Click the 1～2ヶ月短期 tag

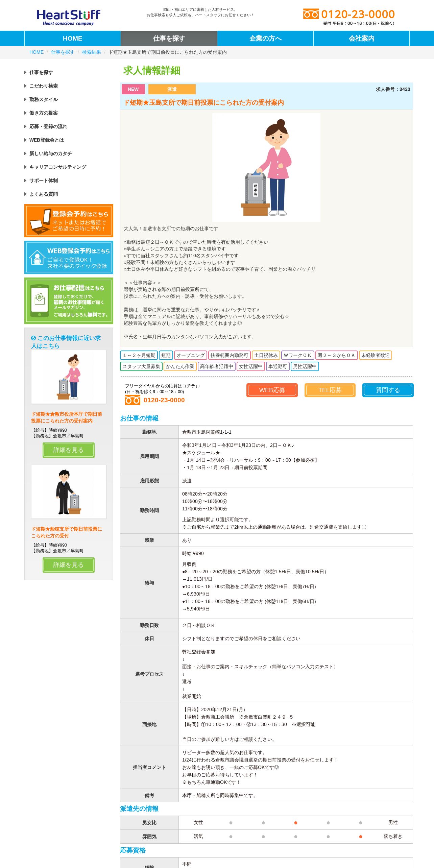(139, 355)
